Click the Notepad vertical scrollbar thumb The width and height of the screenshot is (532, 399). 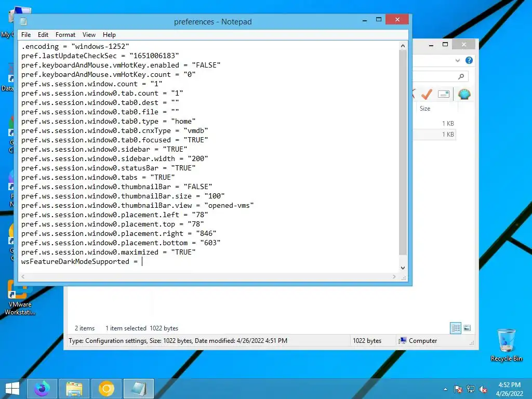[403, 152]
